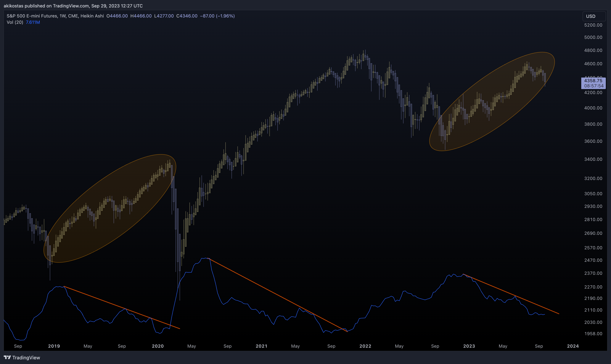Click the L4277.00 low value
Viewport: 611px width, 364px height.
click(x=164, y=16)
